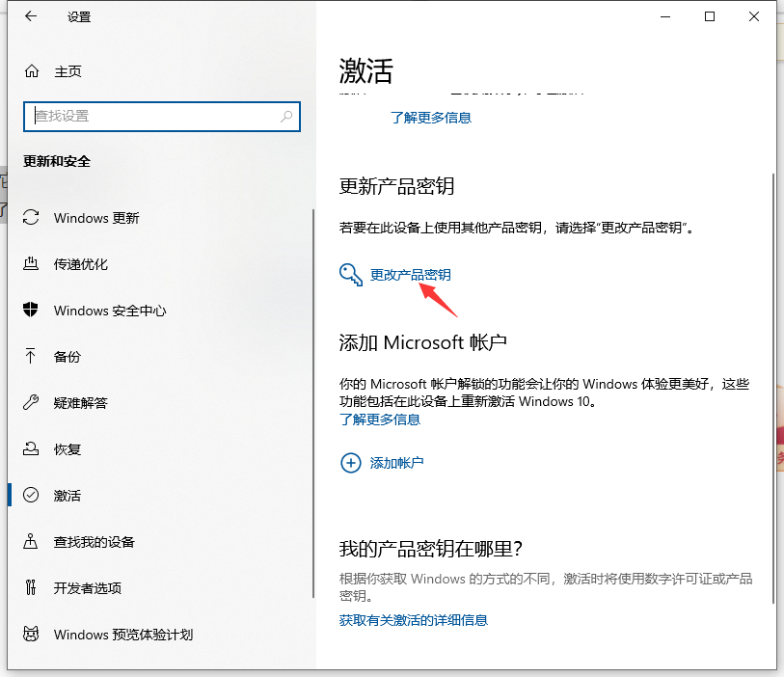Click the 更改产品密钥 link
This screenshot has width=784, height=677.
410,275
